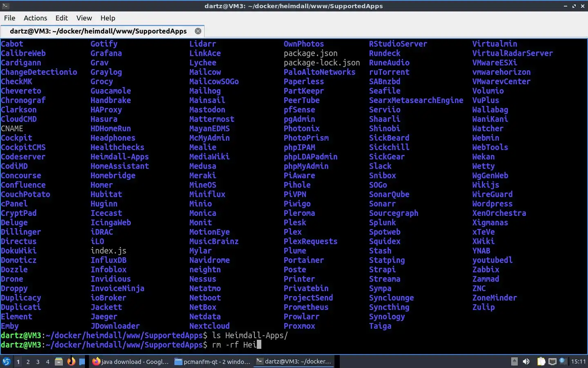
Task: Open the removable media eject tray icon
Action: 514,361
